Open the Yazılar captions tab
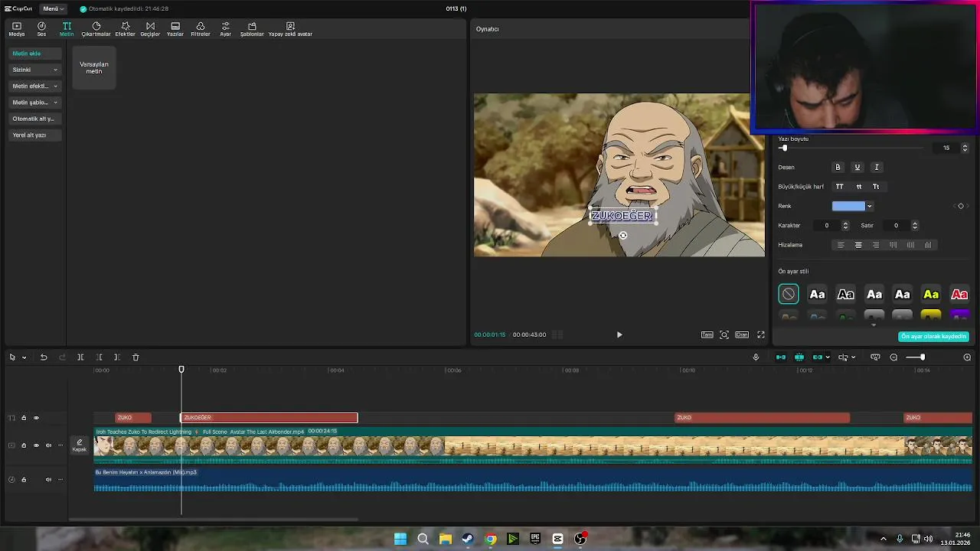This screenshot has height=551, width=980. pyautogui.click(x=175, y=29)
